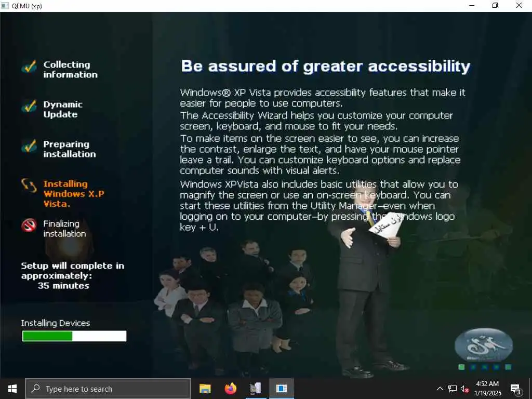Switch to the active QEMU taskbar window
This screenshot has width=532, height=399.
281,389
